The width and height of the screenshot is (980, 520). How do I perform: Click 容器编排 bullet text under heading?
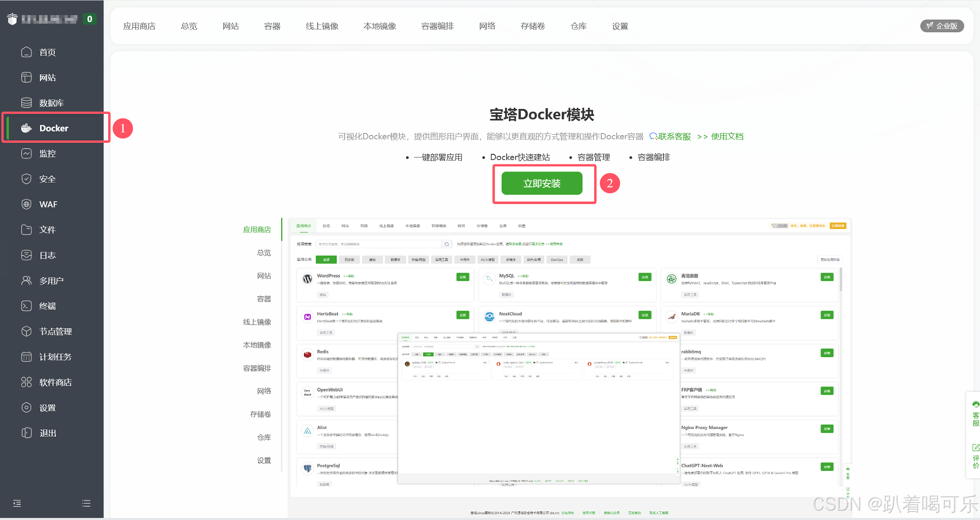[654, 157]
